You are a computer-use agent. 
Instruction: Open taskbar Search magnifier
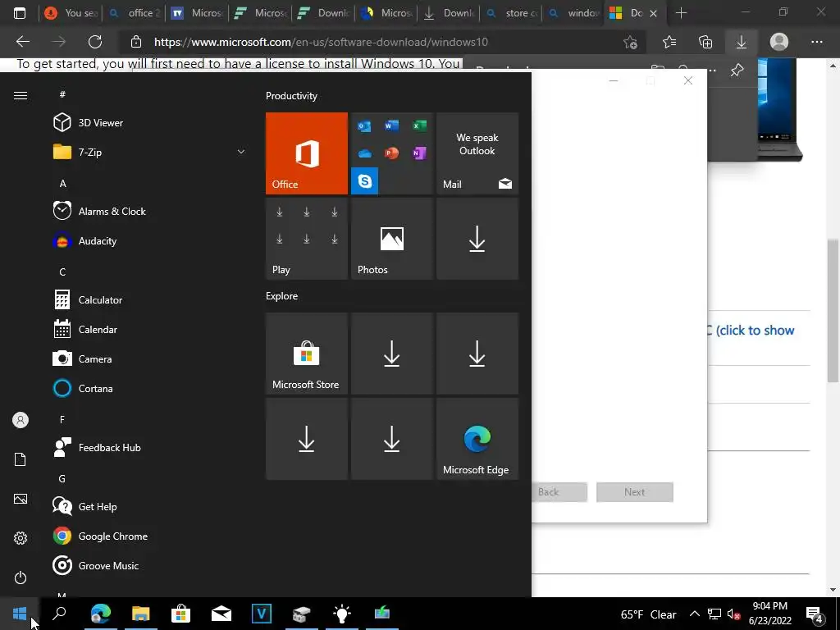59,614
